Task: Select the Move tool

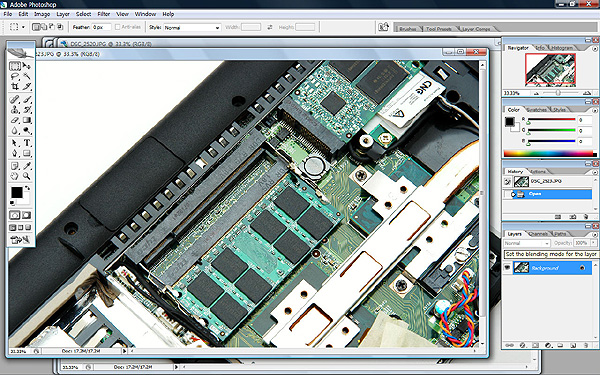Action: pos(27,66)
